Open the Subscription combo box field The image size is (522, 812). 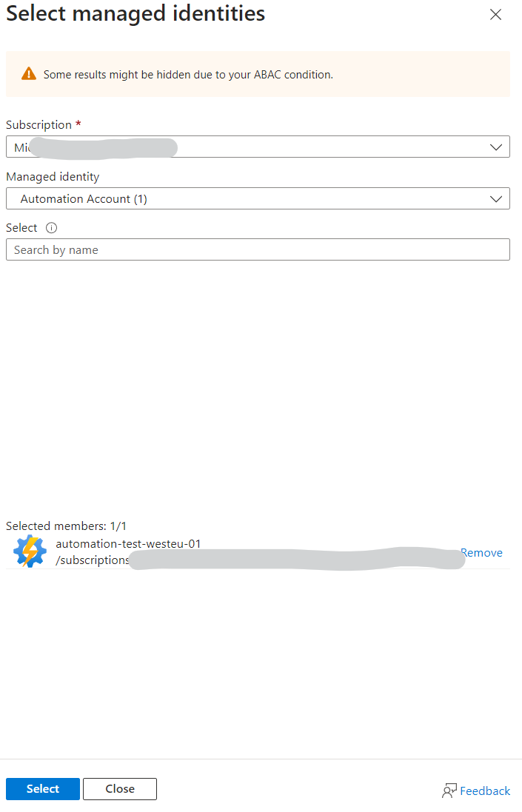pos(258,147)
